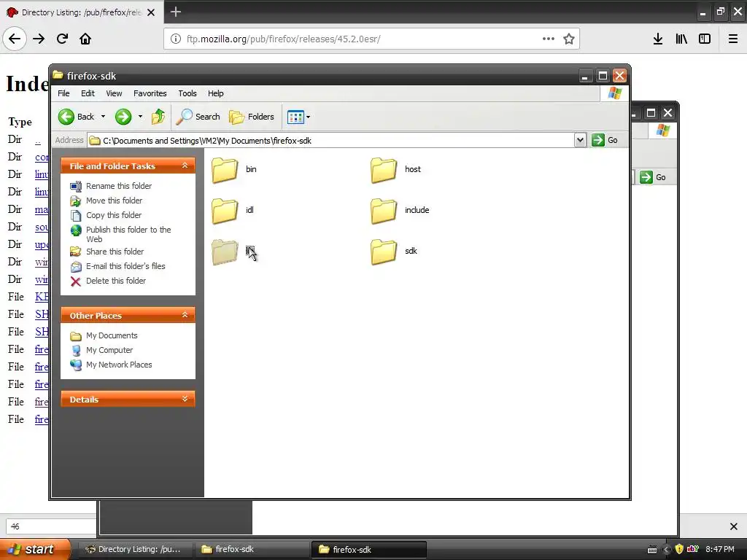Image resolution: width=747 pixels, height=560 pixels.
Task: Close the Directory Listing tab
Action: point(150,12)
